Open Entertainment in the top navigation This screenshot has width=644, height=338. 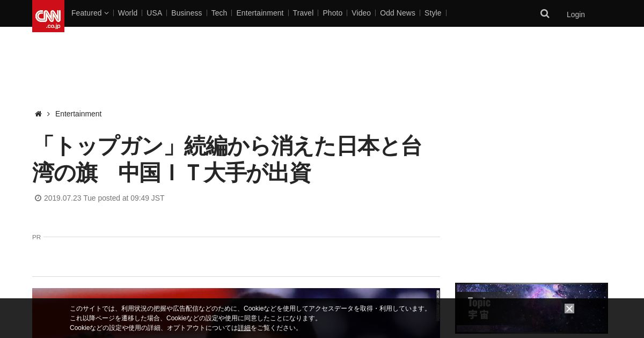point(260,13)
